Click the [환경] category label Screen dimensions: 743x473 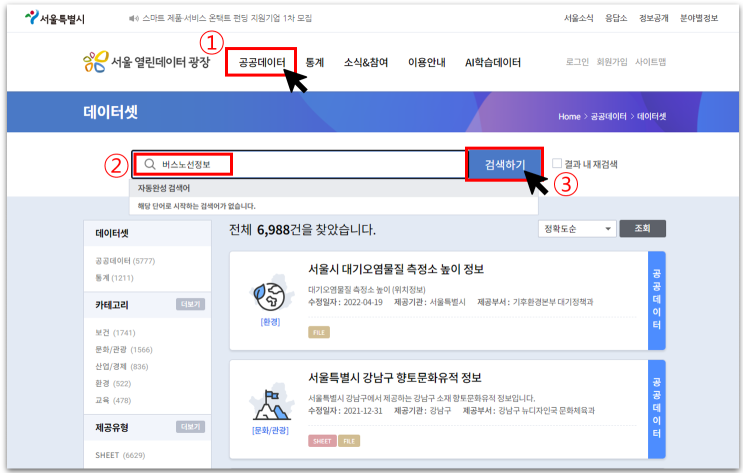click(270, 322)
